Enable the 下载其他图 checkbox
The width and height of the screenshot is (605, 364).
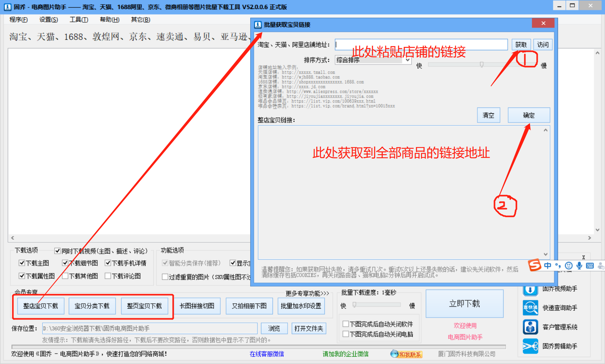(x=65, y=276)
